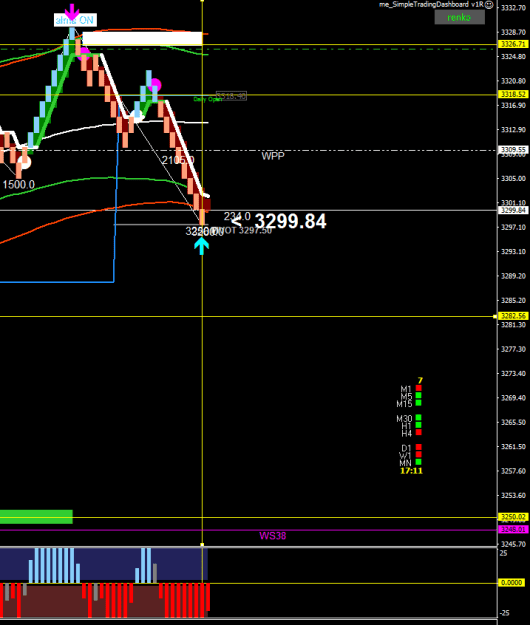
Task: Click the D1 red timeframe square
Action: pyautogui.click(x=418, y=447)
